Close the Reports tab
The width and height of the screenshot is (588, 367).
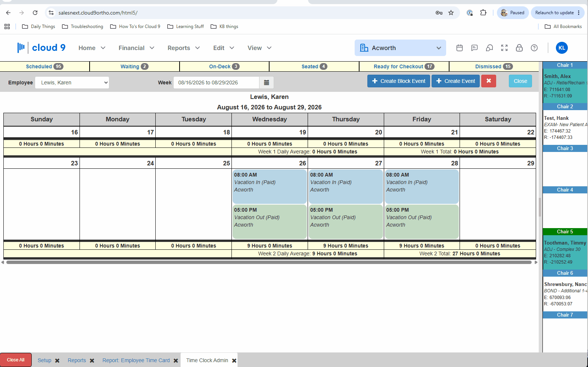coord(92,361)
